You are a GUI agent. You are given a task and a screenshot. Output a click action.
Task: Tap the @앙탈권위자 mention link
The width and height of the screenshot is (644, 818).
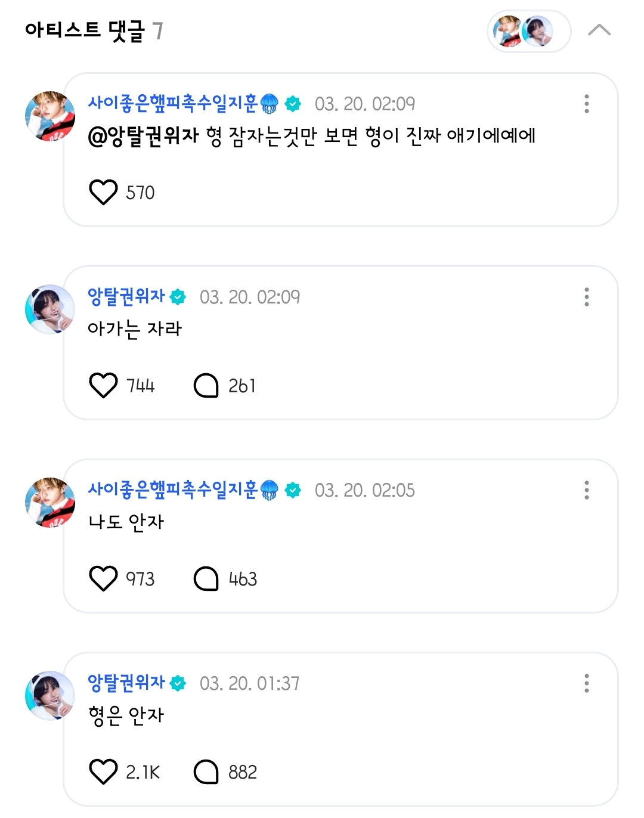(143, 137)
